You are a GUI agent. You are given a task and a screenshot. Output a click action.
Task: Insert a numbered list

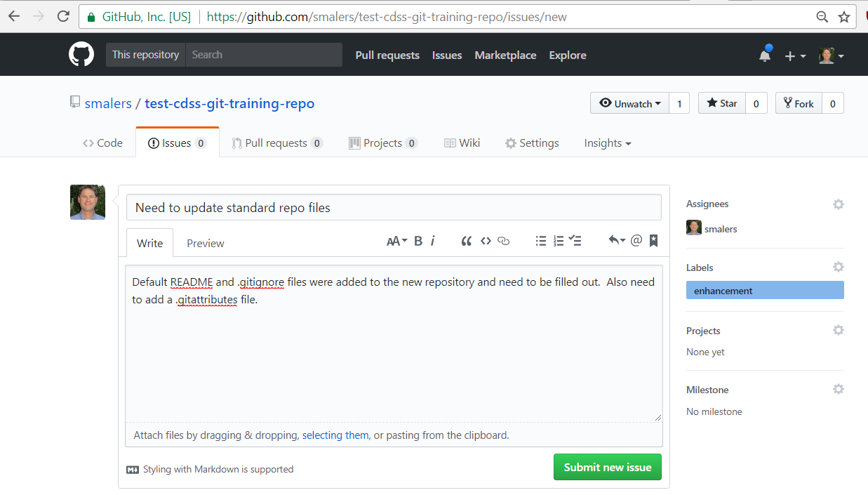point(559,241)
